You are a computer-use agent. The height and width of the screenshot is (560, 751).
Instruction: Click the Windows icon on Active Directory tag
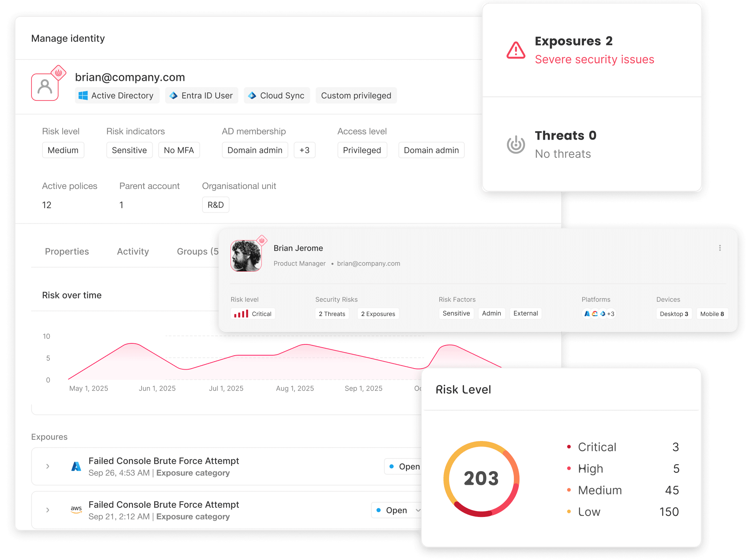pyautogui.click(x=83, y=96)
